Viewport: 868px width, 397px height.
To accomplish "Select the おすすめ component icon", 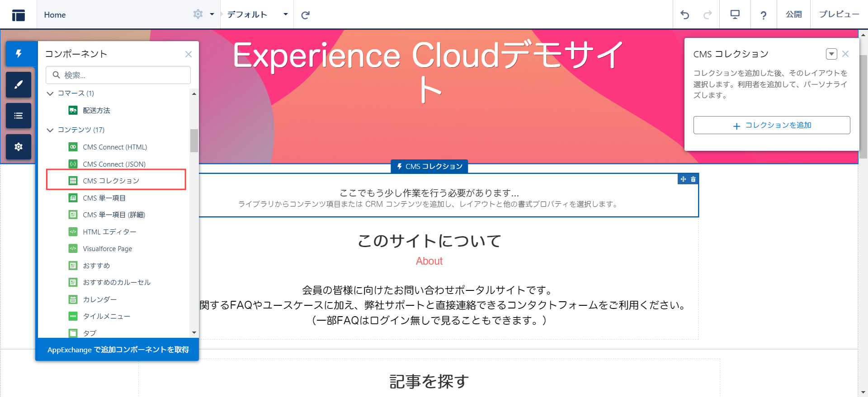I will pyautogui.click(x=73, y=266).
